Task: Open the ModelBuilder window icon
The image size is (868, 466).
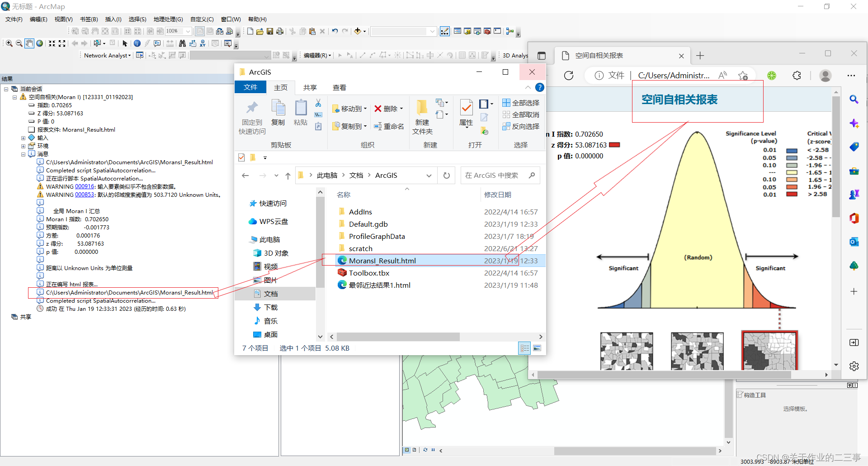Action: [510, 31]
